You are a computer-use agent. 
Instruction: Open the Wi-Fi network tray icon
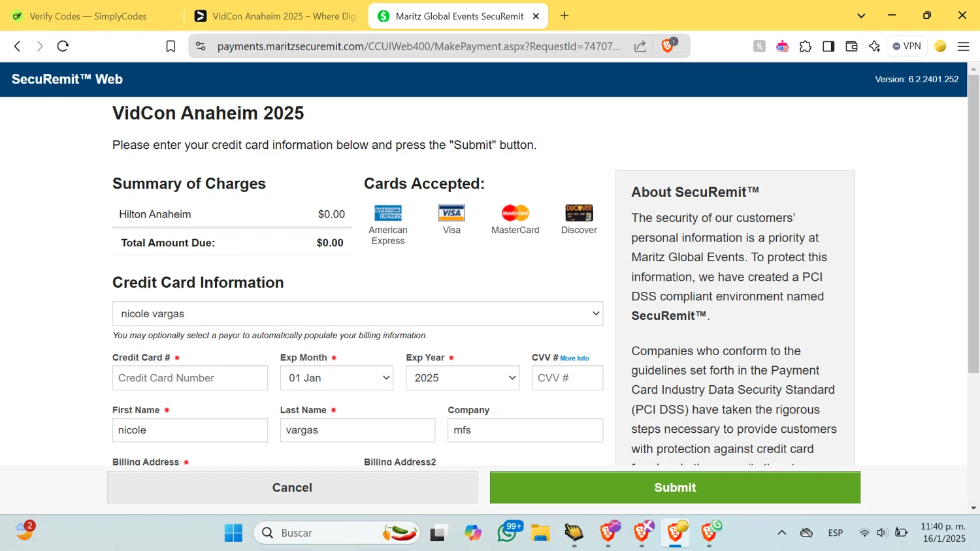[864, 533]
